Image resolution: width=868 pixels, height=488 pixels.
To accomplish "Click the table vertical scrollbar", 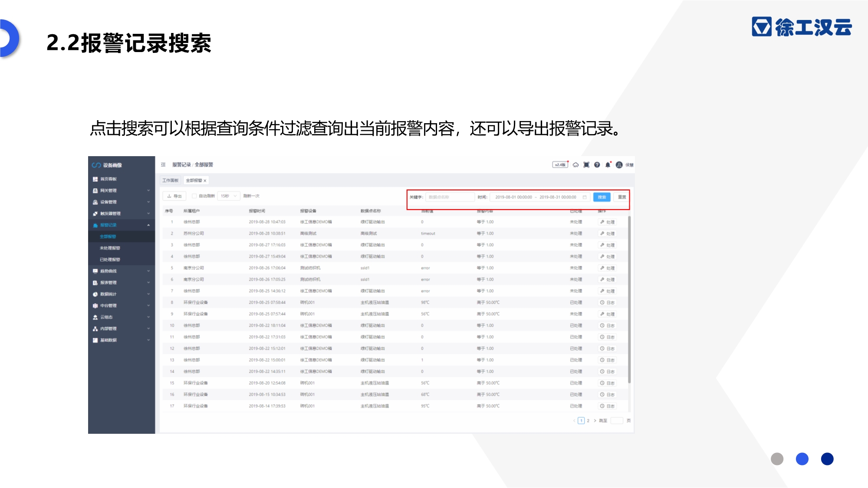I will pyautogui.click(x=629, y=299).
